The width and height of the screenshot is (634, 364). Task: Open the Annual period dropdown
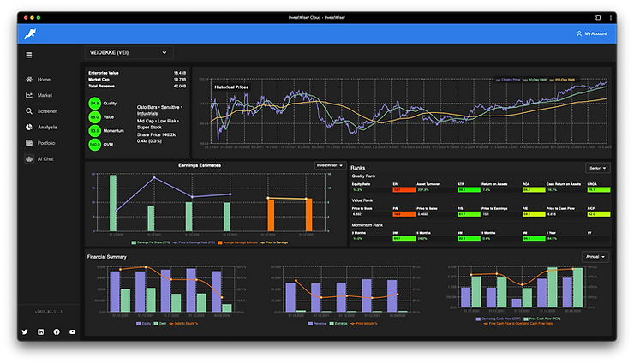click(x=595, y=257)
